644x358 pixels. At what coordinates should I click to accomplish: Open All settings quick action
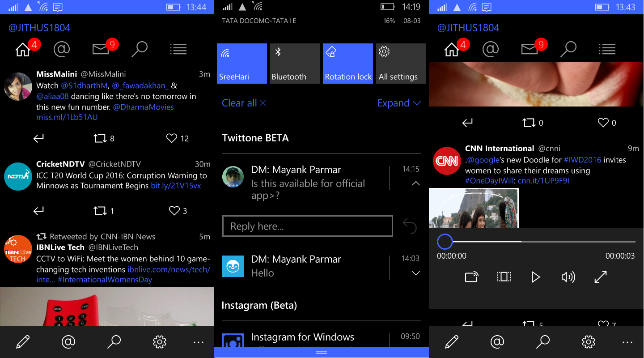coord(401,64)
